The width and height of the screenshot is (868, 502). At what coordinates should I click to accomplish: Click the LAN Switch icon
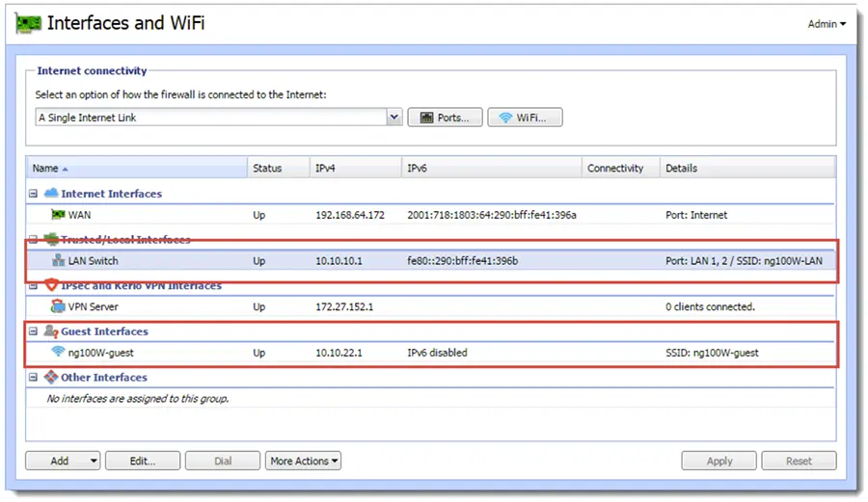click(58, 260)
